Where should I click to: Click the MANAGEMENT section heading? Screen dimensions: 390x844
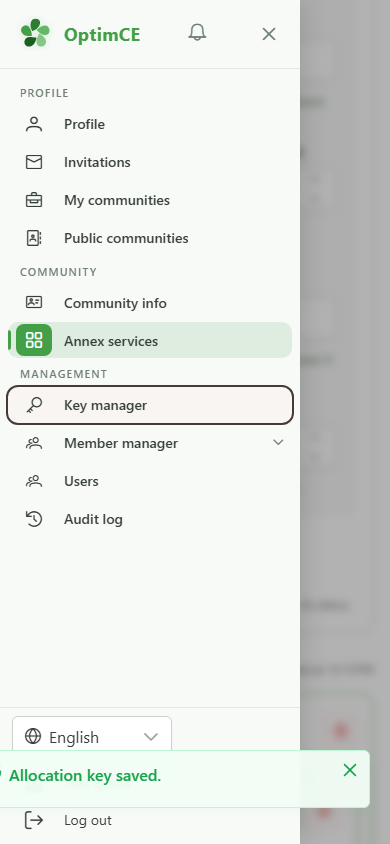point(63,374)
